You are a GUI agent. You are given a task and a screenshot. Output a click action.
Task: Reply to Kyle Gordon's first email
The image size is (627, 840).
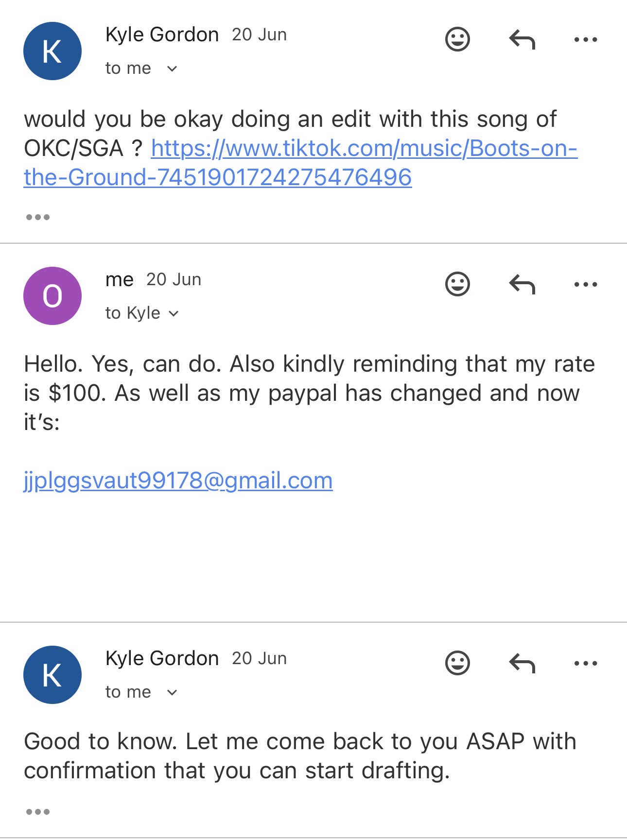click(x=522, y=39)
